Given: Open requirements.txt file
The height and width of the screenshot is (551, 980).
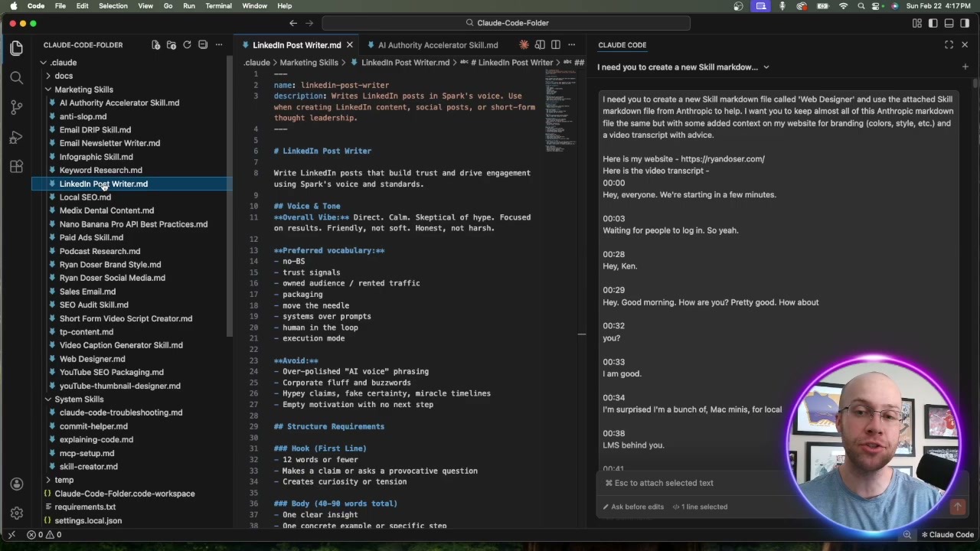Looking at the screenshot, I should (x=85, y=507).
